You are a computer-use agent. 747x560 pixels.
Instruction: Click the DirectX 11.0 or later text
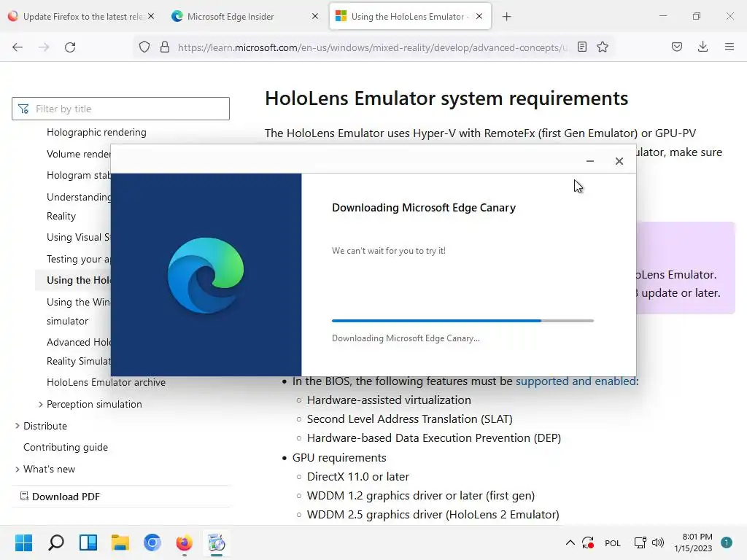tap(357, 477)
